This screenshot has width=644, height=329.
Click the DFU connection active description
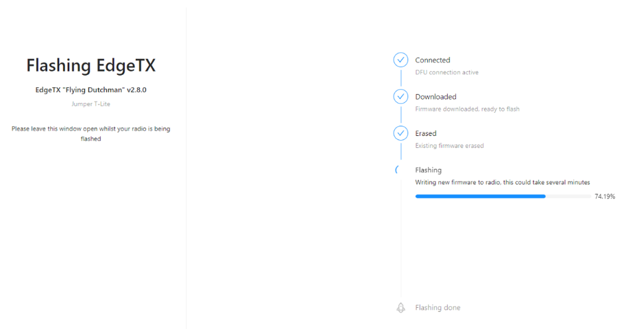(x=447, y=72)
